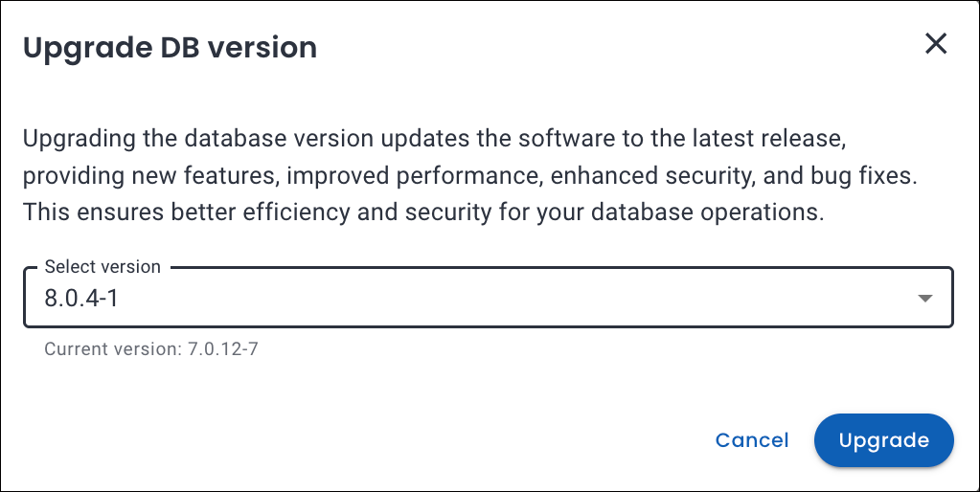The image size is (980, 492).
Task: Click the selected version value 8.0.4-1
Action: point(81,299)
